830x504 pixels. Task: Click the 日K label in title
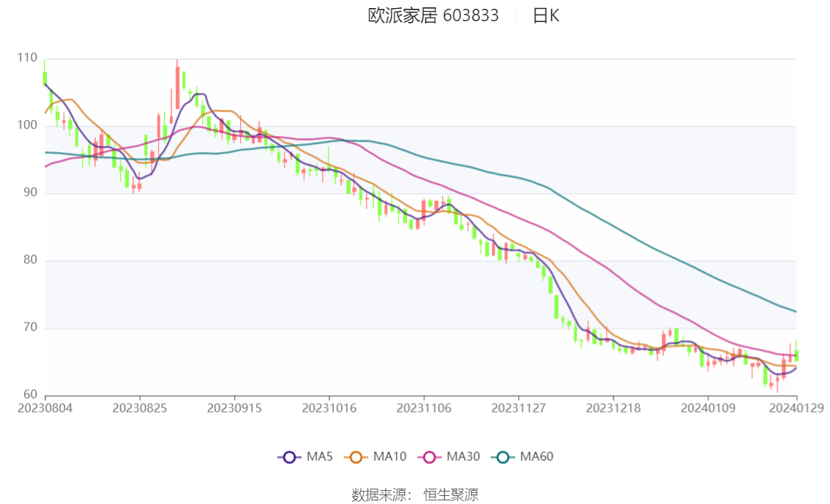(546, 15)
